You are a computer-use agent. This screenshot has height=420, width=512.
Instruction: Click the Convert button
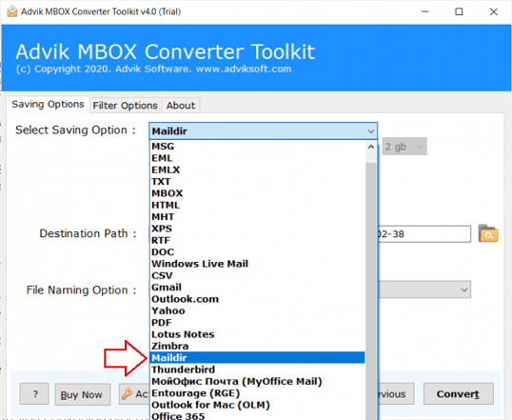click(x=458, y=394)
